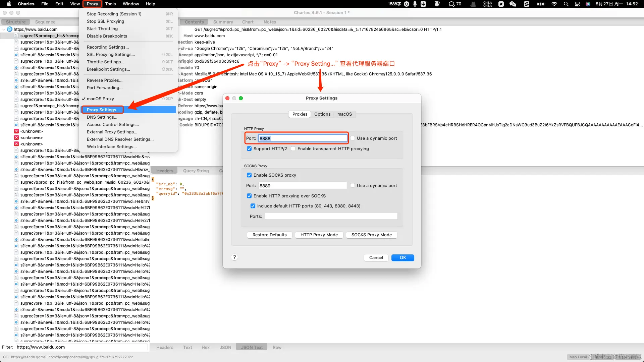Collapse the www.baidu.com tree node

click(x=4, y=29)
